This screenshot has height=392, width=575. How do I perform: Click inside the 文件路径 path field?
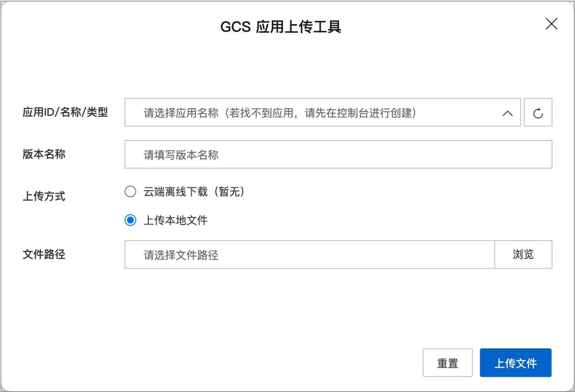[309, 254]
